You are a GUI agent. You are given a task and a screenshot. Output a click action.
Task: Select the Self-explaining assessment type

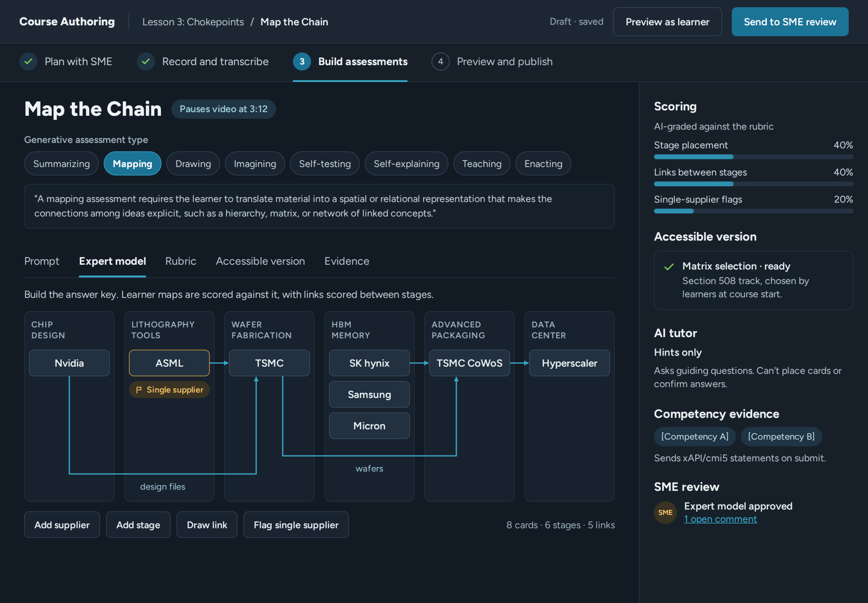click(x=407, y=164)
